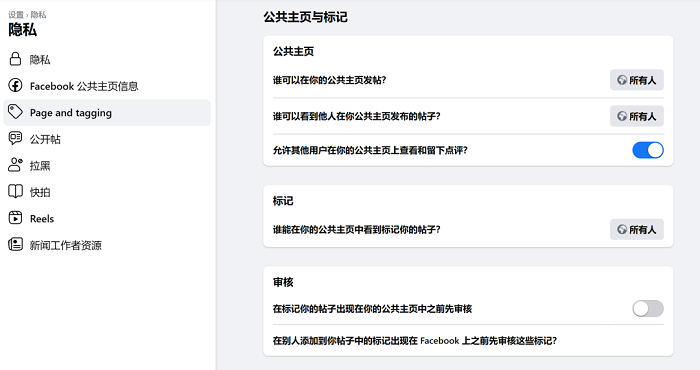This screenshot has height=370, width=700.
Task: Select Facebook 公共主页信息 menu item
Action: [x=107, y=86]
